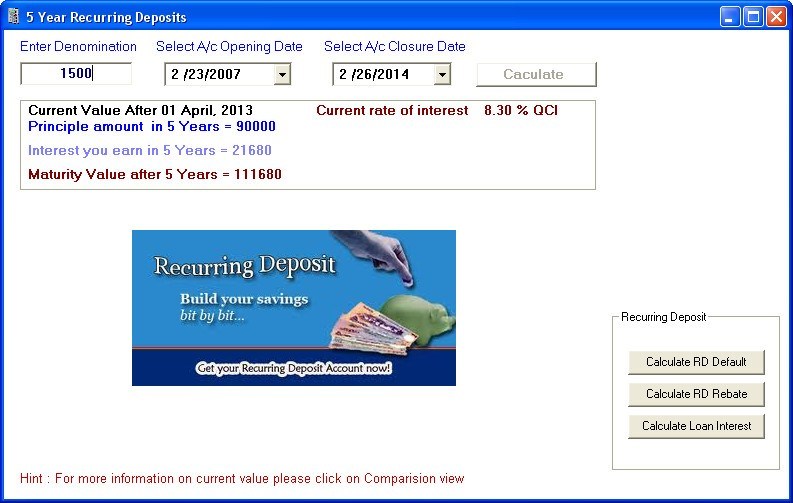Minimize the 5 Year Recurring Deposits window
Viewport: 793px width, 503px height.
coord(731,17)
